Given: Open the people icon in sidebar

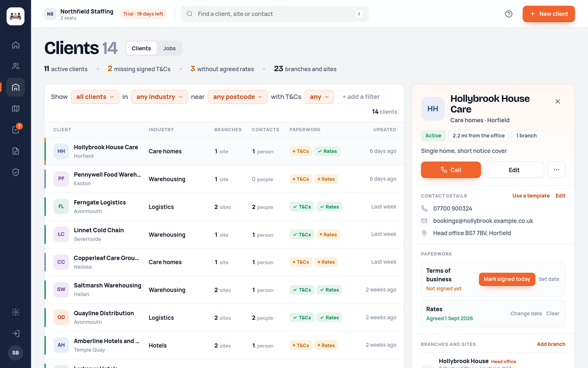Looking at the screenshot, I should click(x=16, y=66).
